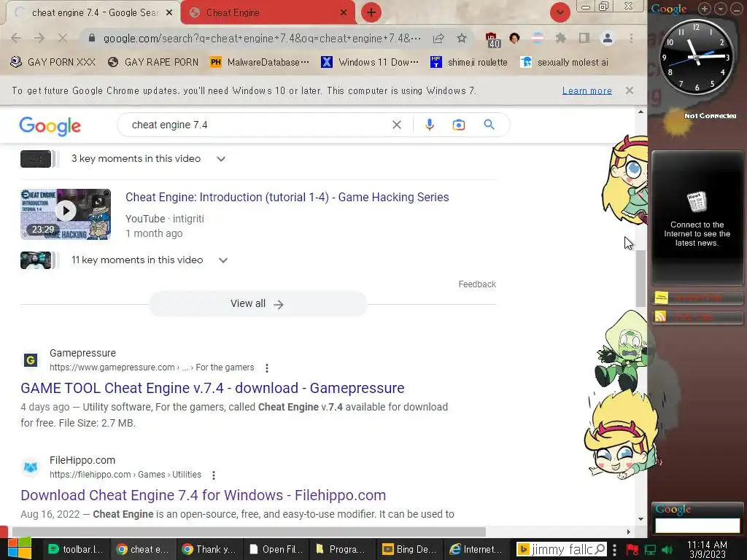This screenshot has width=747, height=560.
Task: Open GAME TOOL Cheat Engine v.7.4 Gamepressure link
Action: pyautogui.click(x=212, y=388)
